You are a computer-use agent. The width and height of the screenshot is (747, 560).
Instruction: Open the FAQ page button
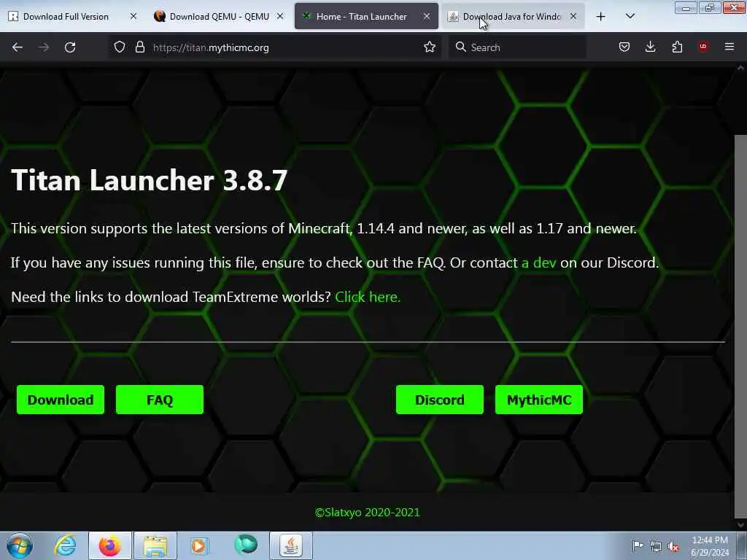(x=160, y=400)
